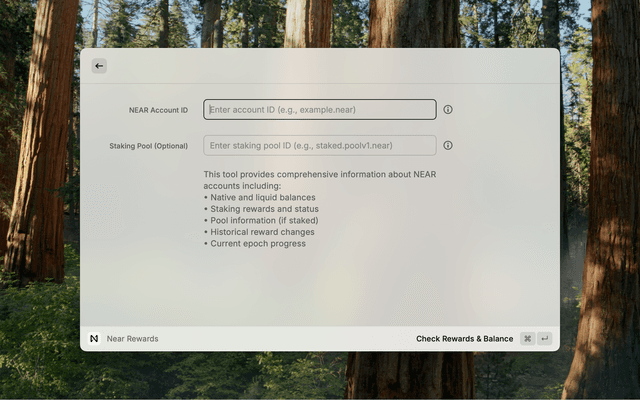640x400 pixels.
Task: Focus the NEAR Account ID input field
Action: coord(320,109)
